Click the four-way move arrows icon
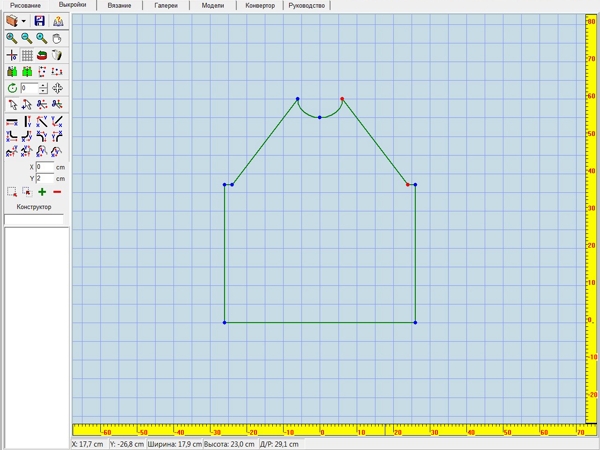600x450 pixels. point(57,88)
